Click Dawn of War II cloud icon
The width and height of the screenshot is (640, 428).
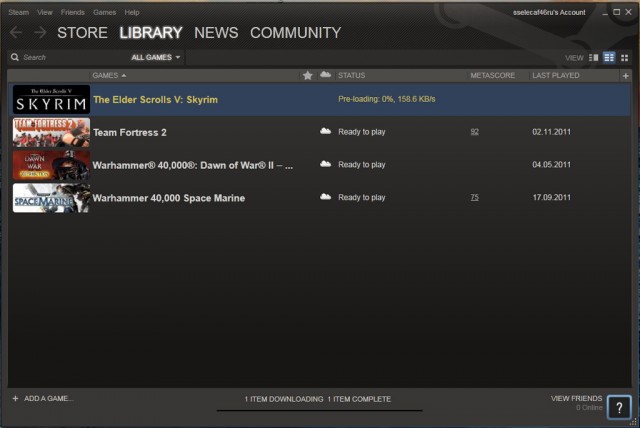click(x=325, y=164)
